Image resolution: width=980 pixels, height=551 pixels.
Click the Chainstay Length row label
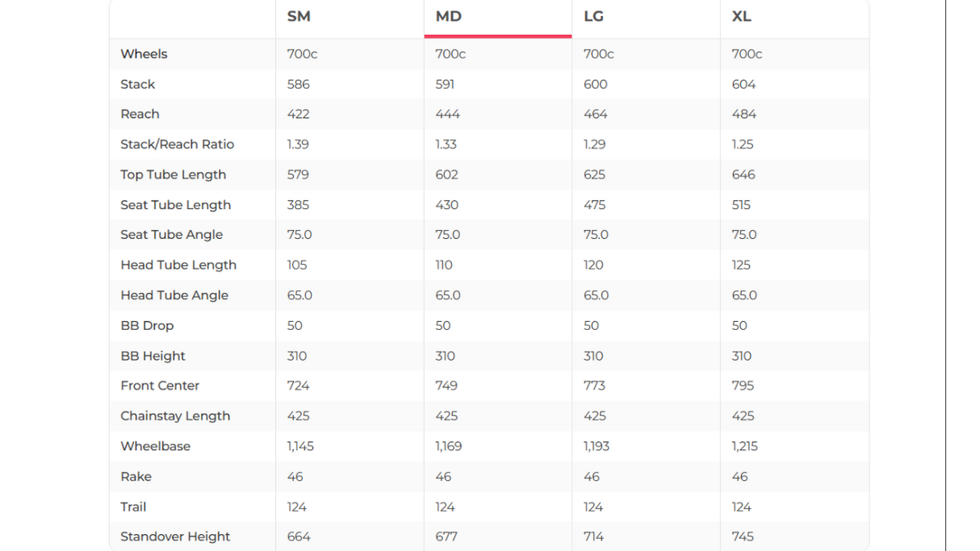[175, 416]
